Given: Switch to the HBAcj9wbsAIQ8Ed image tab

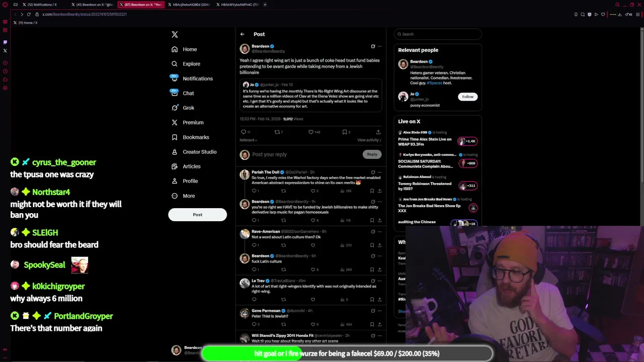Looking at the screenshot, I should 189,5.
